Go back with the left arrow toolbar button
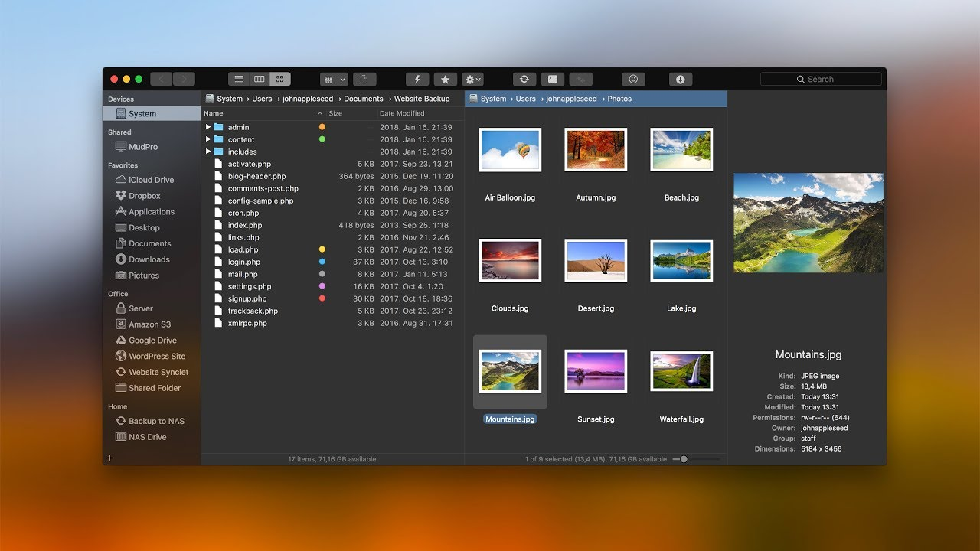 [162, 79]
